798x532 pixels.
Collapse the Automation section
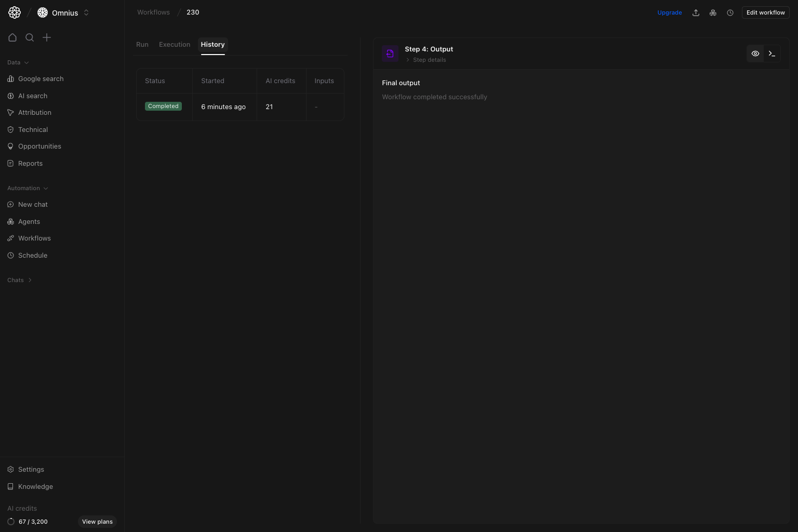(28, 188)
